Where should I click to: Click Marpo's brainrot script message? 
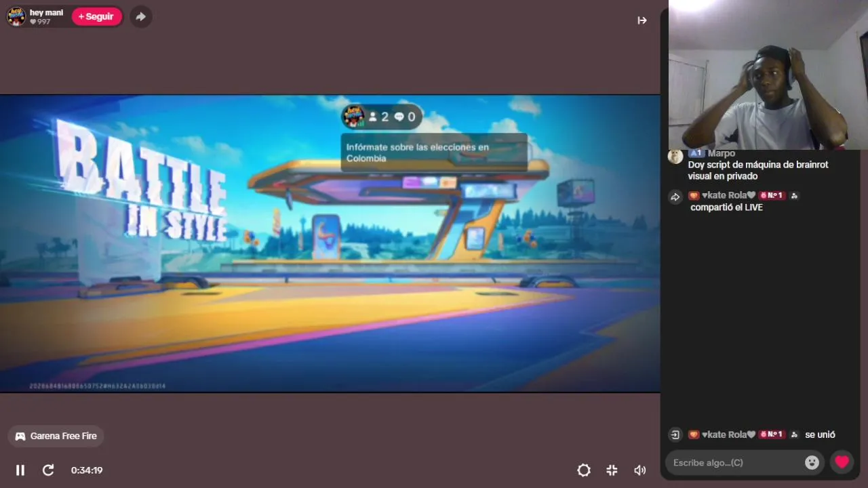[x=758, y=170]
